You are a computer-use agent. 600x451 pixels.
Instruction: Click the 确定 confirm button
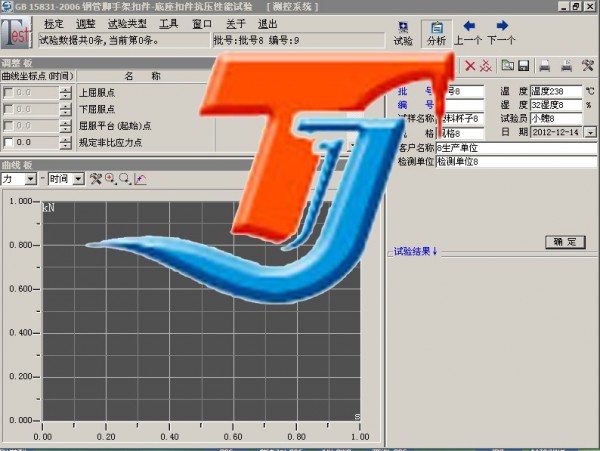(x=565, y=242)
